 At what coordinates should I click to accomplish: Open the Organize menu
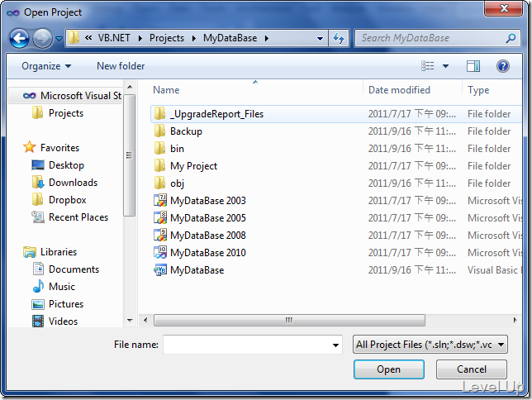[x=46, y=66]
